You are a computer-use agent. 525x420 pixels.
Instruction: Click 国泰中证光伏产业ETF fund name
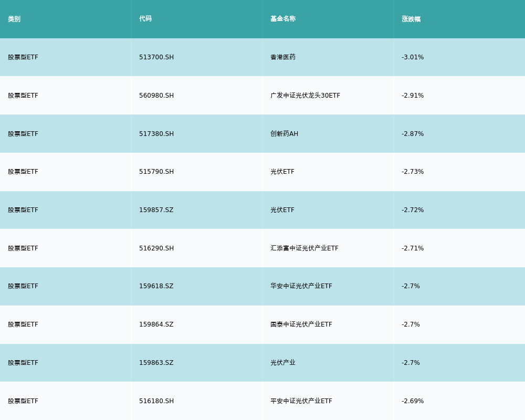pos(301,324)
